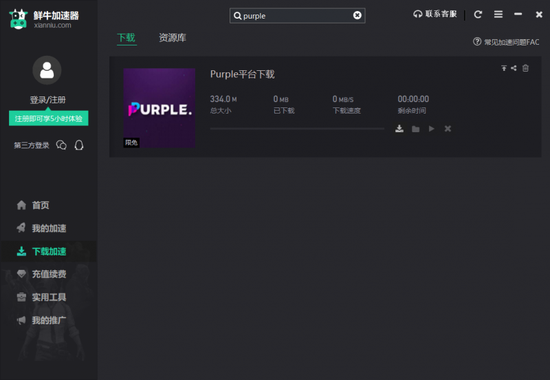
Task: Move task to top with pin icon
Action: click(504, 68)
